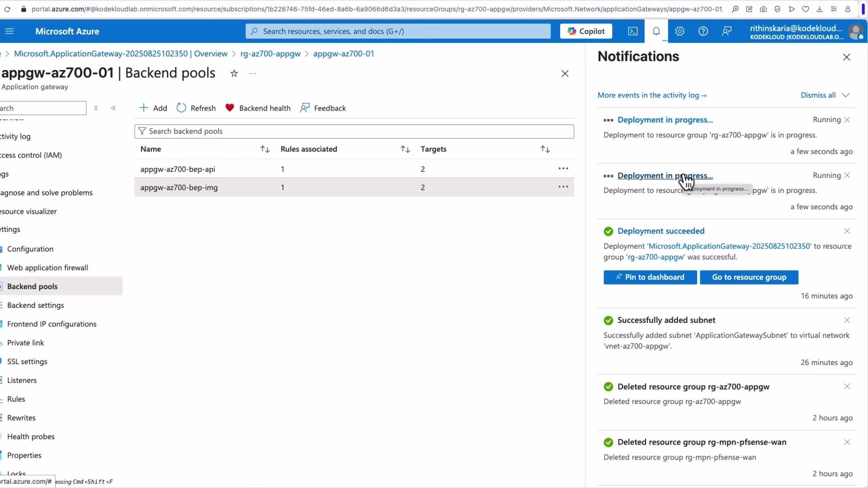
Task: Expand the Dismiss all dropdown chevron
Action: 846,95
